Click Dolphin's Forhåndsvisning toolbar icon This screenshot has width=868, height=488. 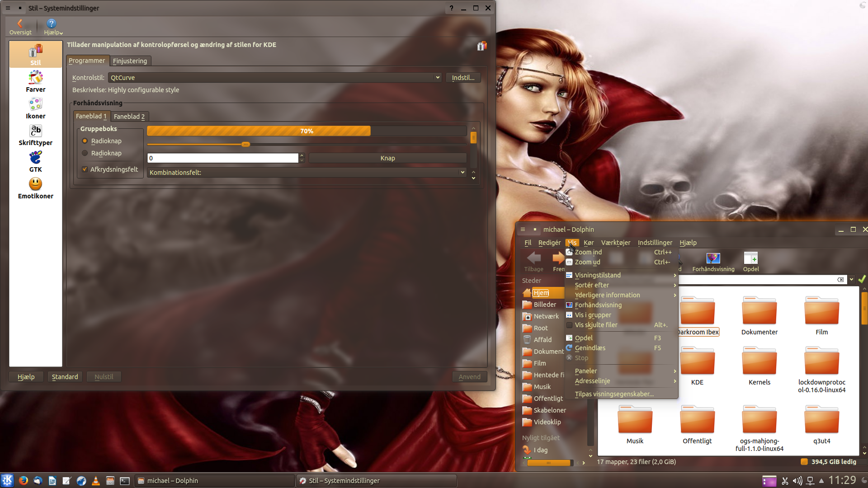pyautogui.click(x=713, y=262)
